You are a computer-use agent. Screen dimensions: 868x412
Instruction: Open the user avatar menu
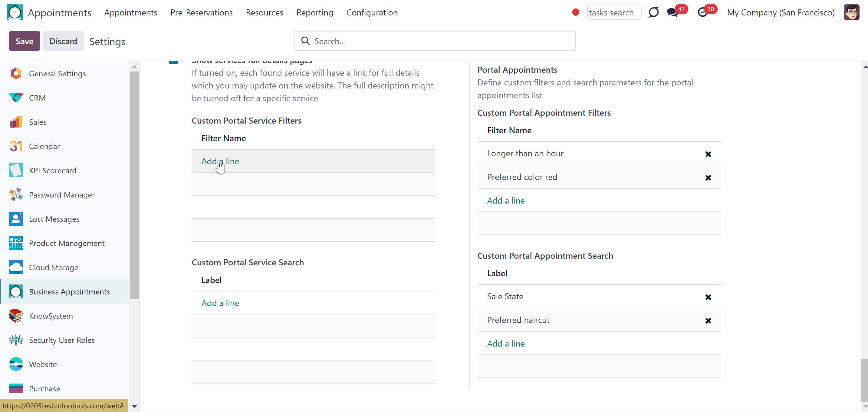[x=851, y=12]
